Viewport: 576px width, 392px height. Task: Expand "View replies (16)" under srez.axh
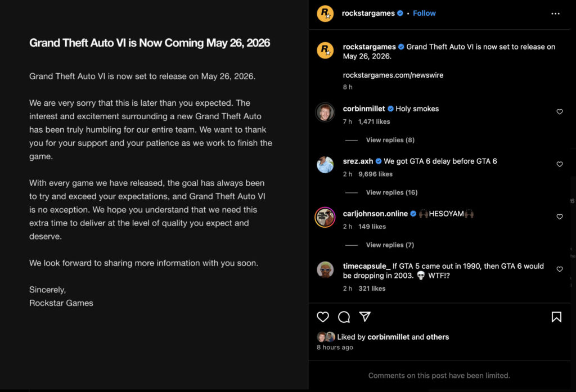pos(391,192)
